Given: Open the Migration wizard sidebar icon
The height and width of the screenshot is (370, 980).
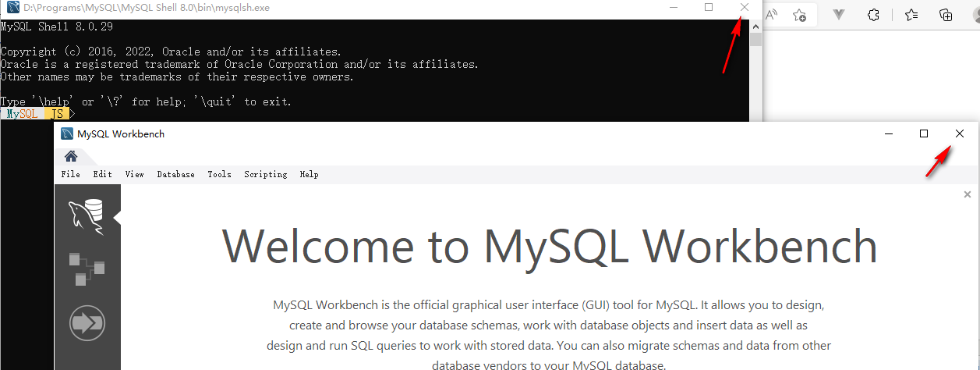Looking at the screenshot, I should coord(87,323).
